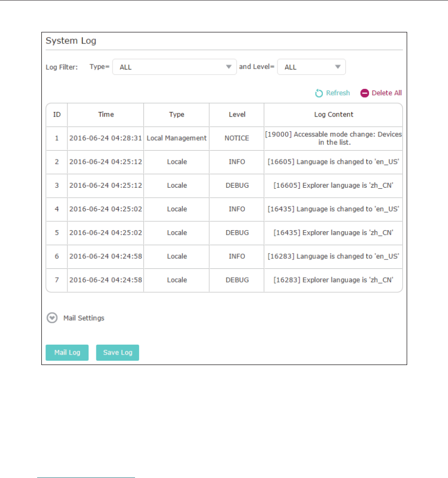Click the Time column header
This screenshot has width=448, height=478.
[x=106, y=115]
